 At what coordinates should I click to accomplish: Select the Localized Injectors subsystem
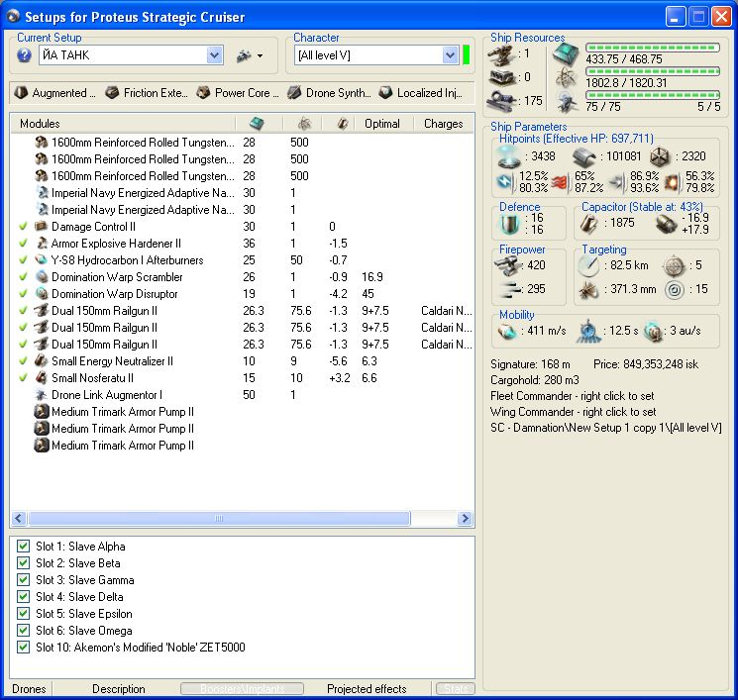pyautogui.click(x=420, y=93)
